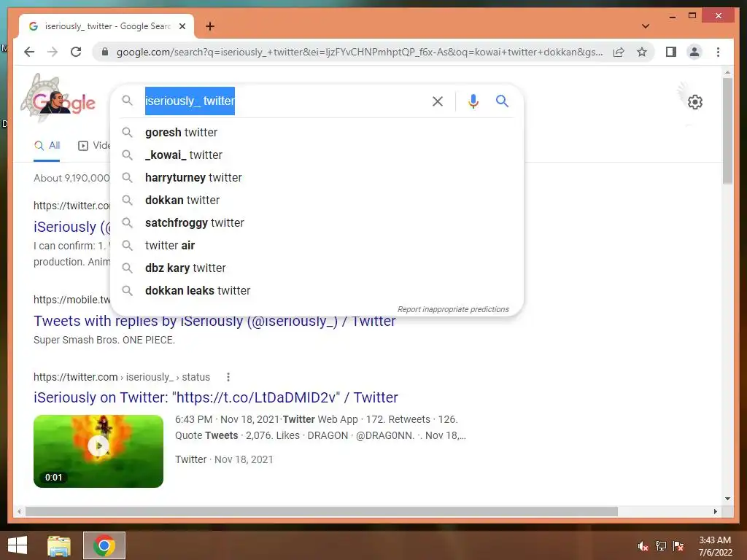Reload the current page
Image resolution: width=747 pixels, height=560 pixels.
(76, 52)
